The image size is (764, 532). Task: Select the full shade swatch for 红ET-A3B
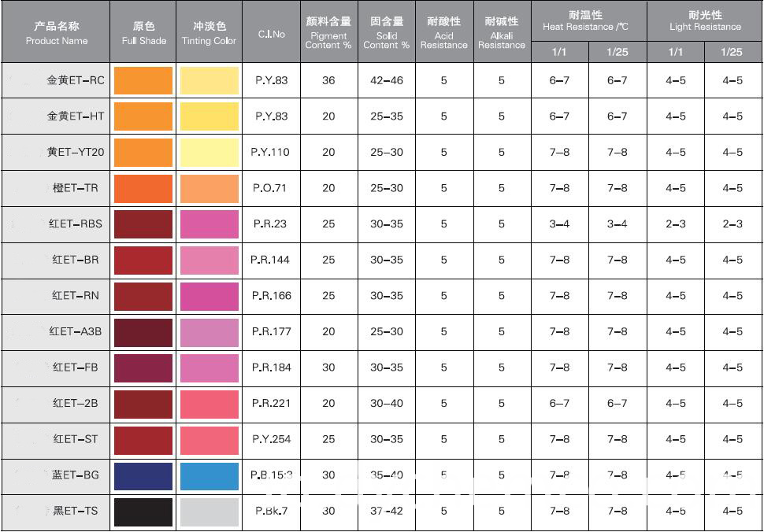pos(143,332)
